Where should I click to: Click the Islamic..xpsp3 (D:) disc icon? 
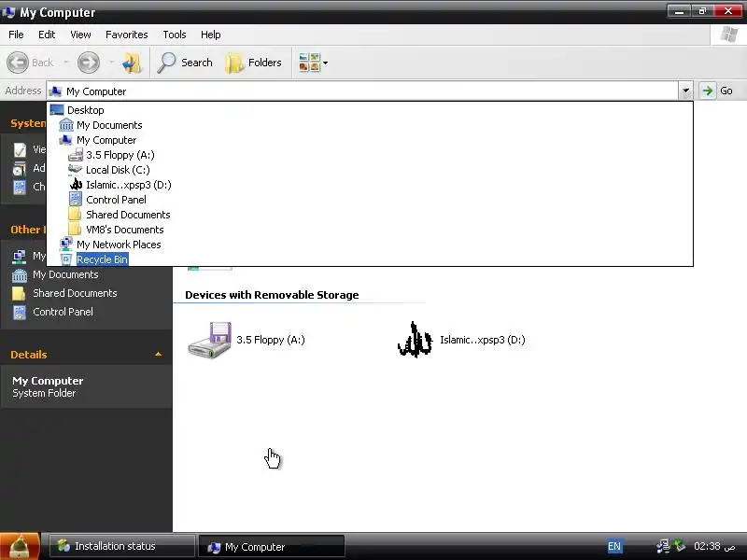tap(415, 340)
